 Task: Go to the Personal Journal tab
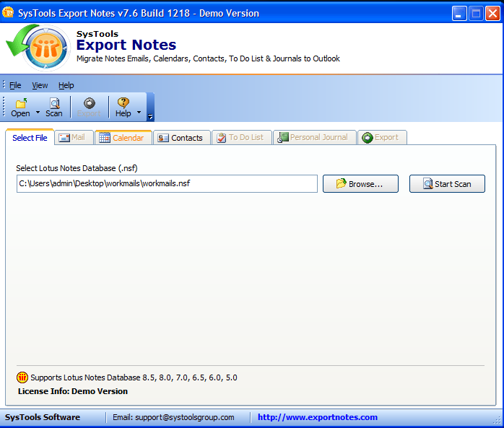314,138
